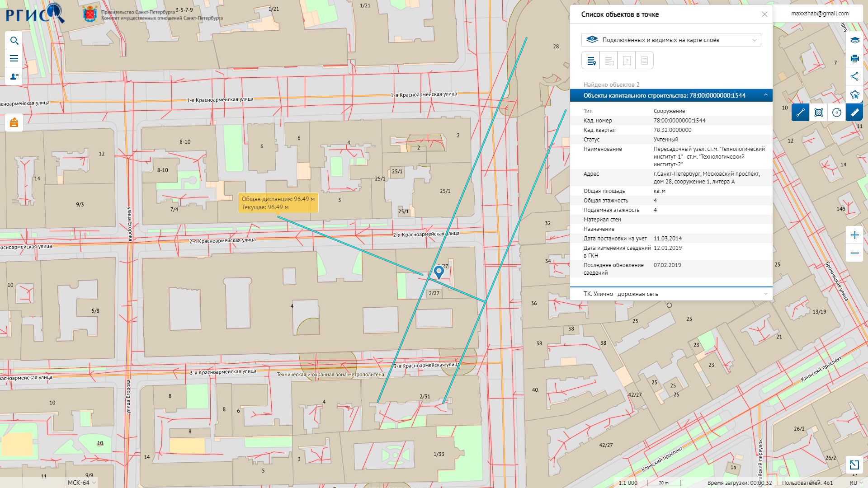Zoom out with the minus button
The height and width of the screenshot is (488, 868).
pyautogui.click(x=854, y=253)
